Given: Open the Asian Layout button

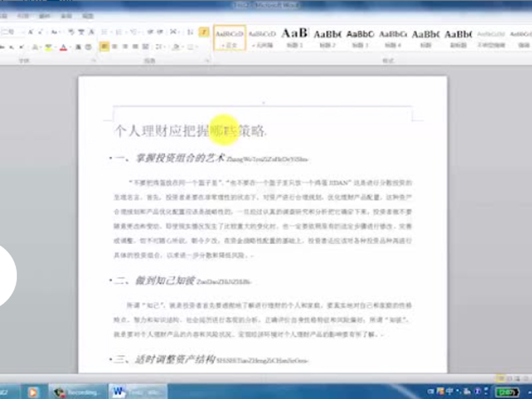Looking at the screenshot, I should (x=174, y=32).
